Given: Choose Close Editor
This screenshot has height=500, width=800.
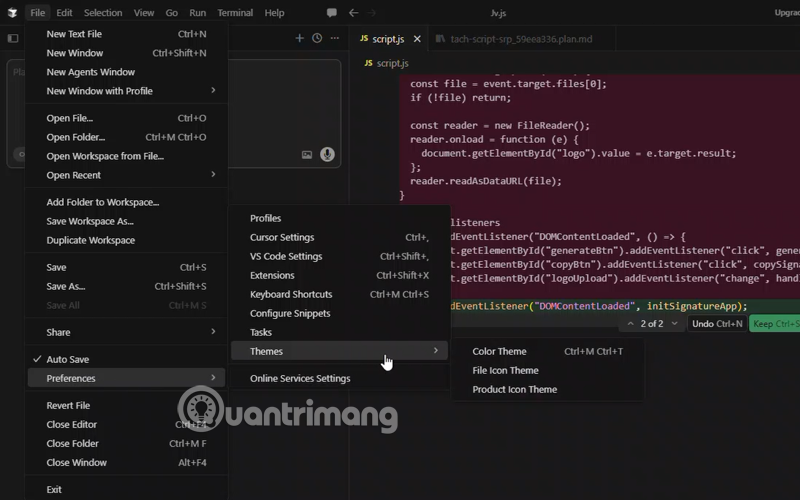Looking at the screenshot, I should (126, 424).
